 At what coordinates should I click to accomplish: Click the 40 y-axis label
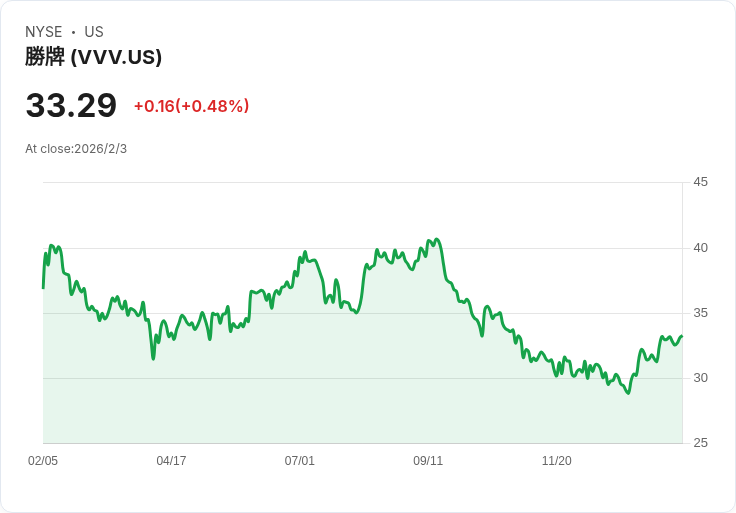pyautogui.click(x=700, y=248)
